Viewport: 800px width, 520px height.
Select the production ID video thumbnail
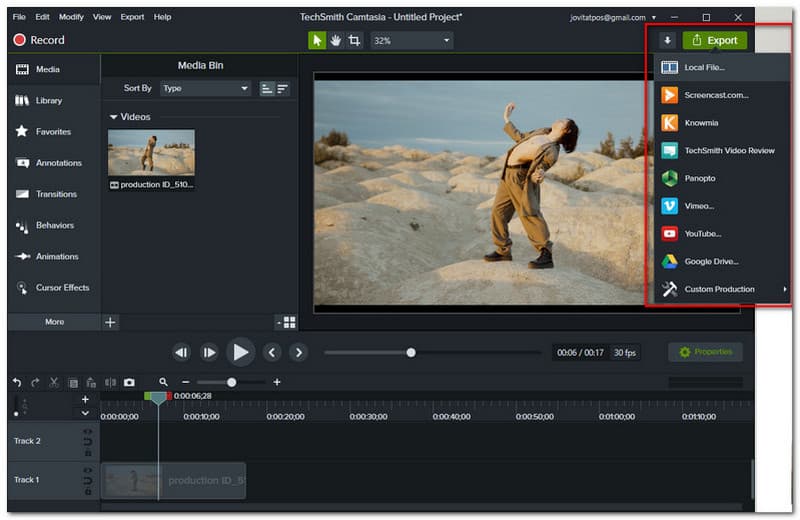point(151,152)
